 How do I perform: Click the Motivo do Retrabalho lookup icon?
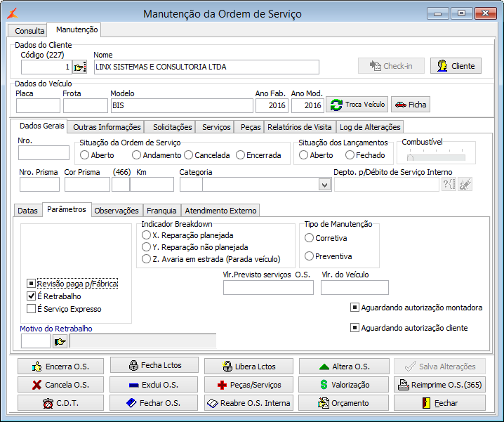point(60,341)
